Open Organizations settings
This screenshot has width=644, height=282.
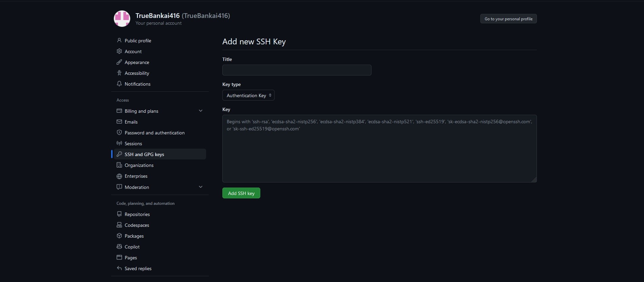coord(160,165)
